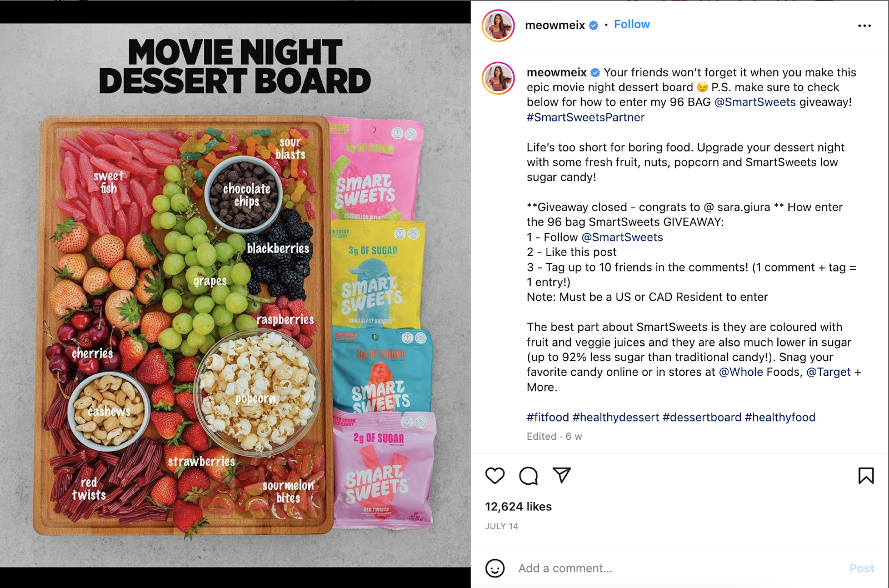889x588 pixels.
Task: Open the three-dot more options menu
Action: pos(865,26)
